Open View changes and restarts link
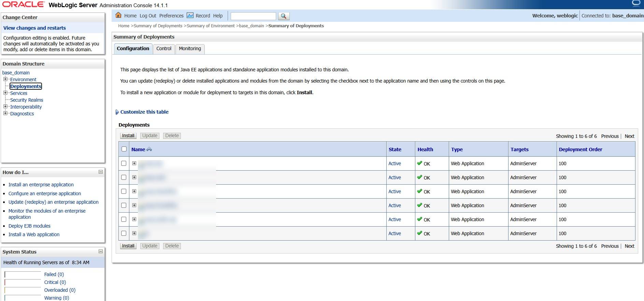 (34, 28)
